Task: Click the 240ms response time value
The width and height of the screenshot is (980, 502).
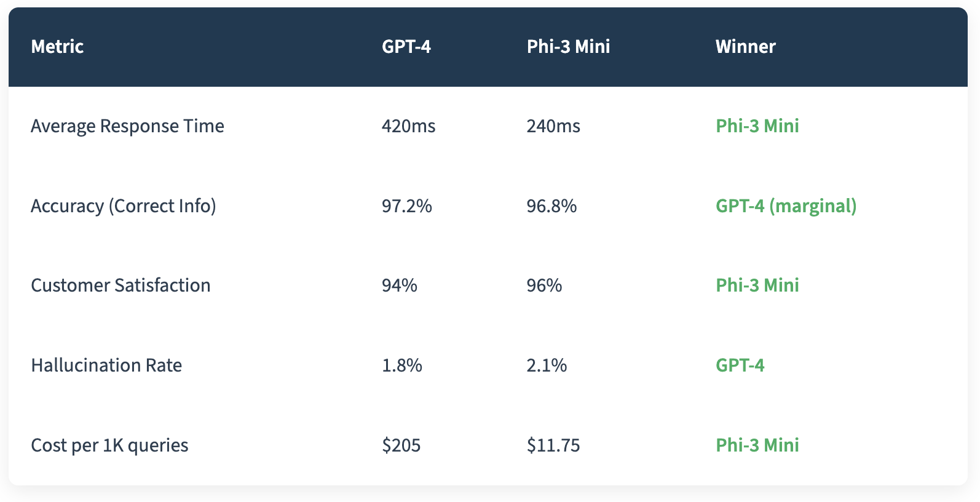Action: pos(553,126)
